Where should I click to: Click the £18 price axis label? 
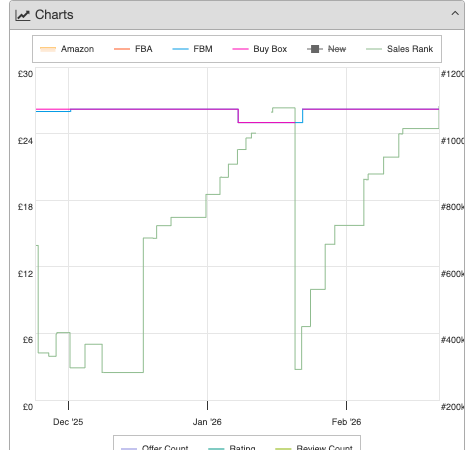tap(25, 207)
